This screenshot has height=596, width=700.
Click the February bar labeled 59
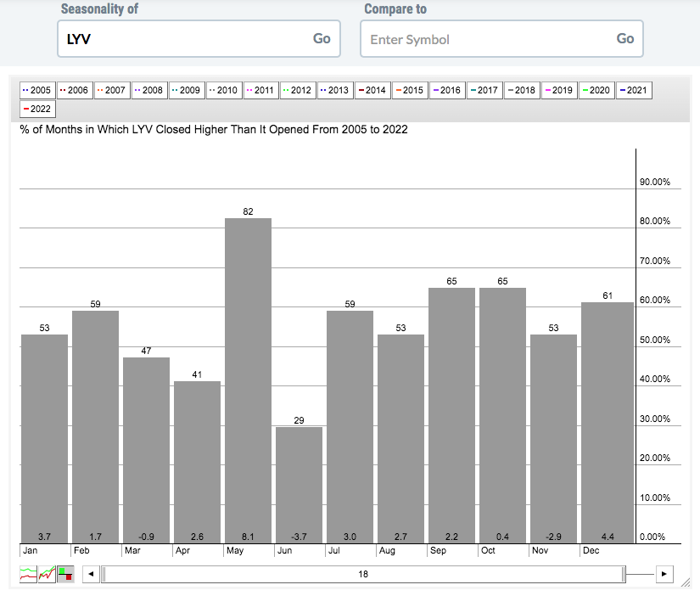tap(96, 427)
